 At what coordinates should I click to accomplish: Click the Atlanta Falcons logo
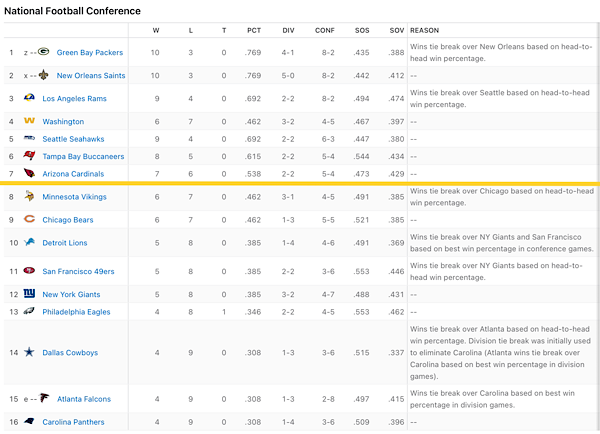click(x=44, y=398)
